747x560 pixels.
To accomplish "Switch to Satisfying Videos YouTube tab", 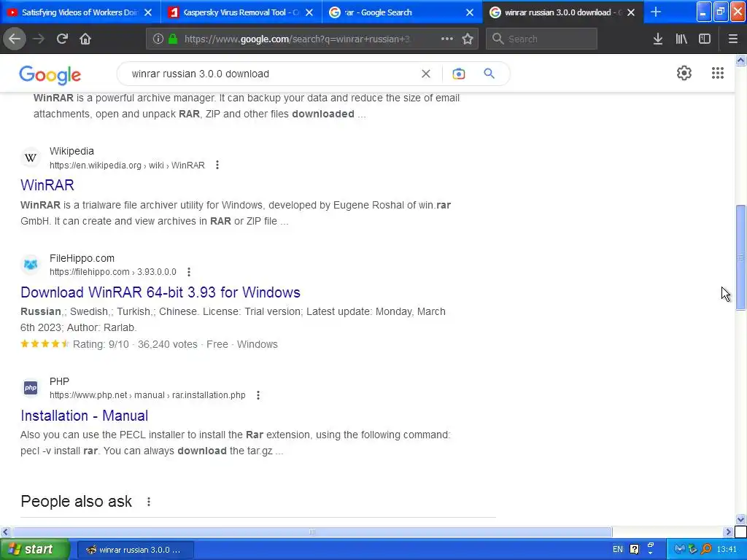I will point(80,12).
